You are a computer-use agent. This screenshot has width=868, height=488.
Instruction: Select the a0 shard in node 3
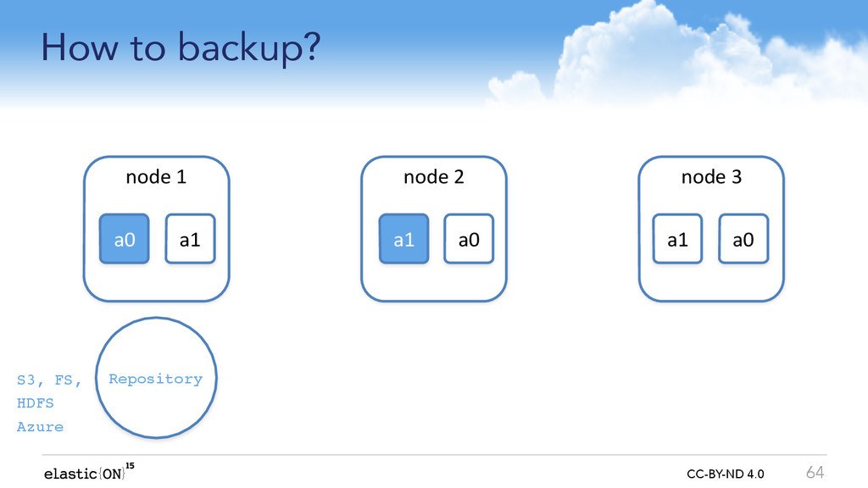pos(743,238)
